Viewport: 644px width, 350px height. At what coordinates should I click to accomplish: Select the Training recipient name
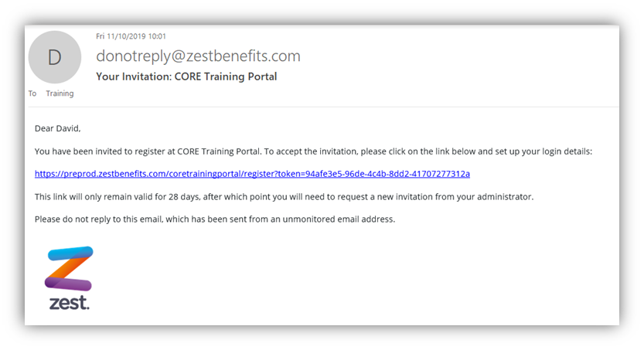pos(60,93)
